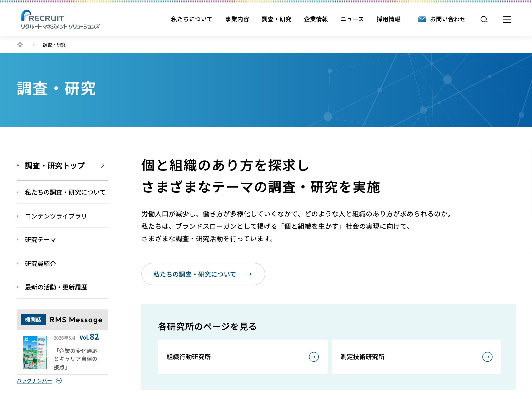Open コンテンツライブラリ in the sidebar
Screen dimensions: 532x399
63,216
